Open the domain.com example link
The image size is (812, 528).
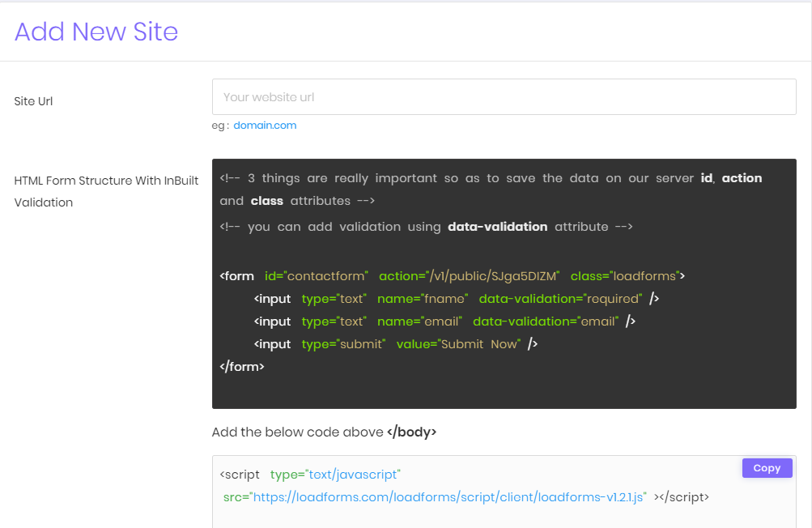point(265,125)
